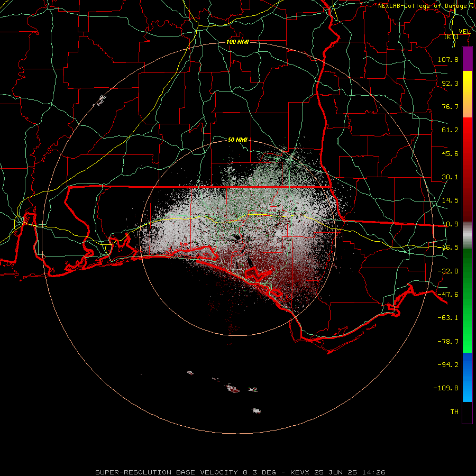Click the "TH" legend label
The height and width of the screenshot is (476, 476).
click(x=454, y=412)
